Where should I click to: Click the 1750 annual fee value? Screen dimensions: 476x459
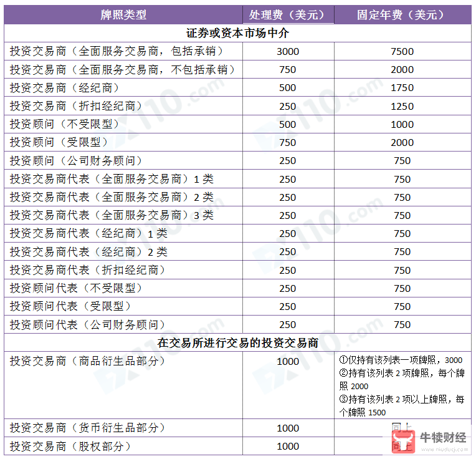click(x=402, y=88)
